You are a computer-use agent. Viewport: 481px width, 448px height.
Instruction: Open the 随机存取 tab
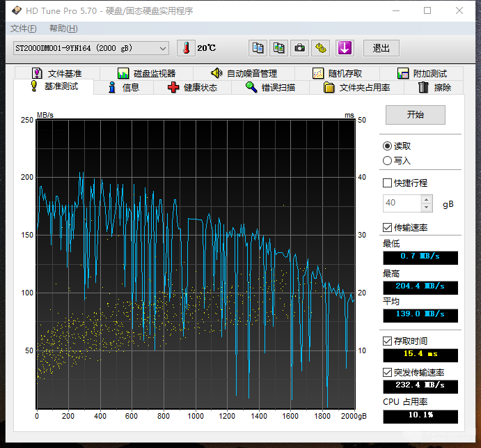(337, 73)
